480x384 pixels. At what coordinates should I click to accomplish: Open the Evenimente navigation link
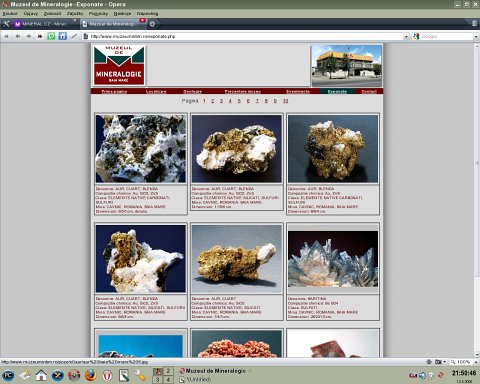[x=298, y=91]
